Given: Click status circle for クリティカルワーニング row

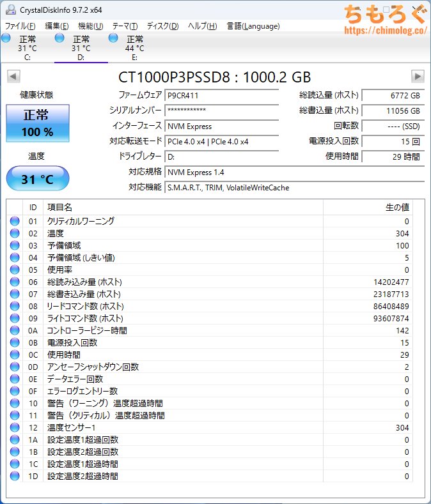Looking at the screenshot, I should click(x=15, y=221).
